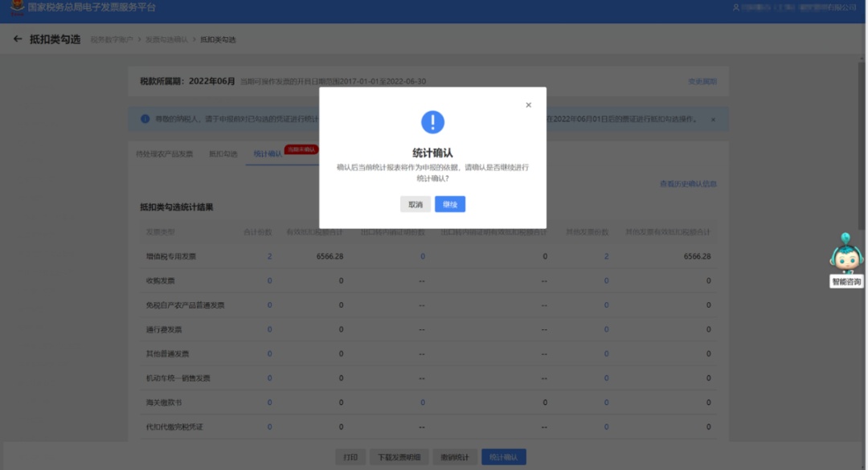The width and height of the screenshot is (868, 470).
Task: Click the user account icon at top right
Action: (x=735, y=7)
